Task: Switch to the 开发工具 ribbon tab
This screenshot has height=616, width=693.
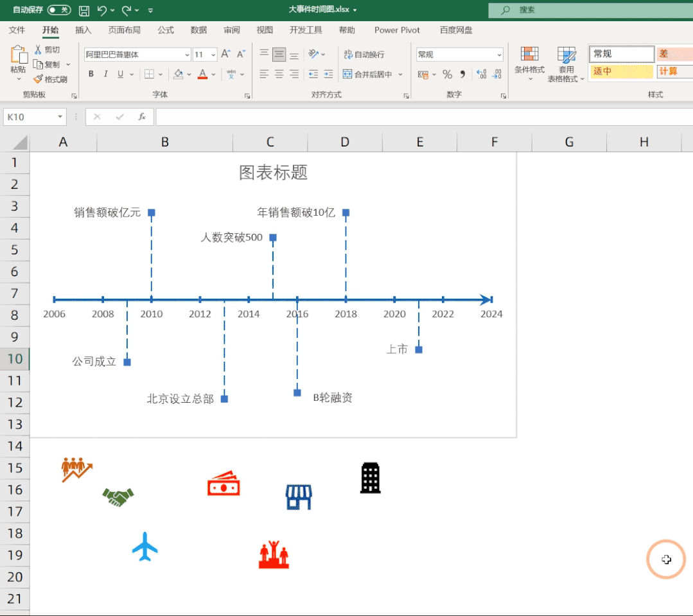Action: 306,30
